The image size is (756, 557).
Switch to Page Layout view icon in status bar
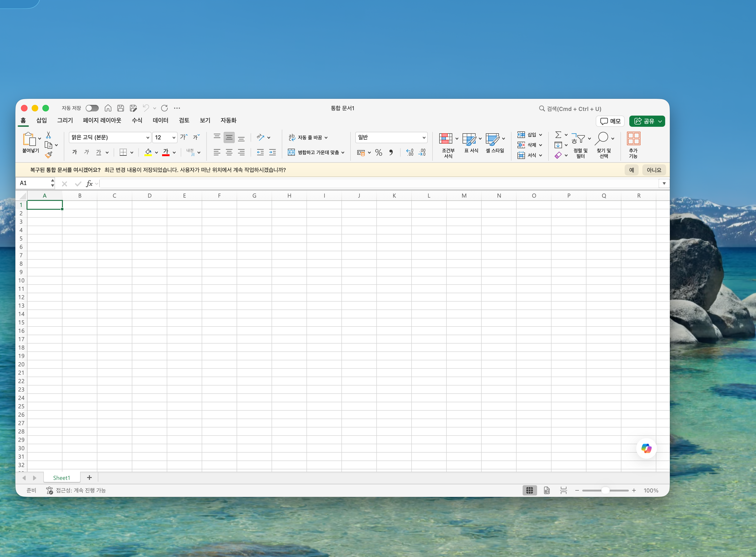(x=547, y=490)
